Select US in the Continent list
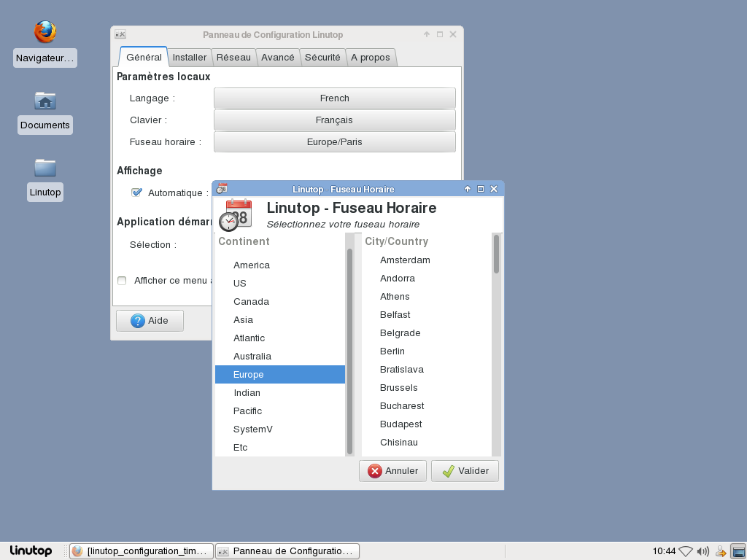This screenshot has width=747, height=560. tap(280, 284)
